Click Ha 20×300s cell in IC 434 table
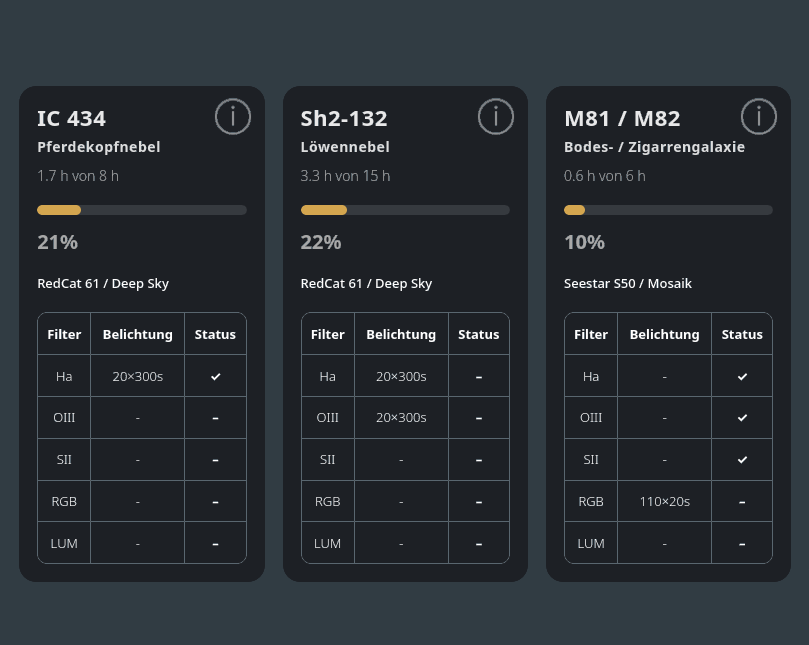The height and width of the screenshot is (645, 809). [x=138, y=377]
